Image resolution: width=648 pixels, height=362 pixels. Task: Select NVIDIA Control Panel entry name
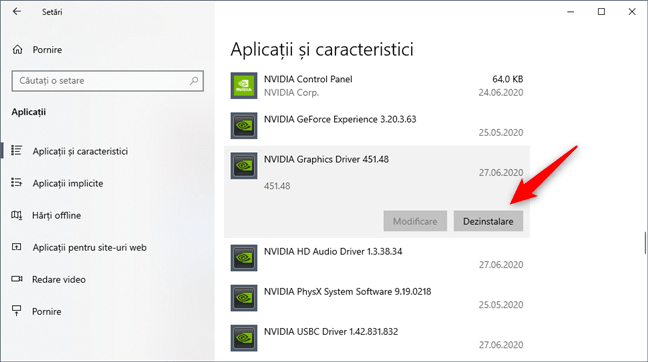tap(308, 79)
